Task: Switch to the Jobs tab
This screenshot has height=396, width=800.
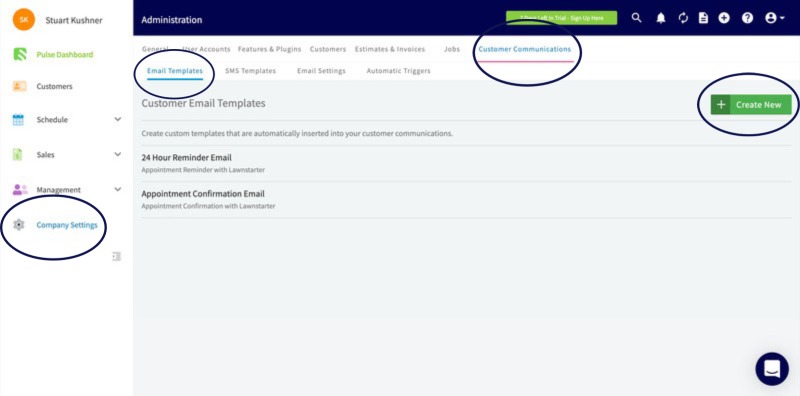Action: point(452,50)
